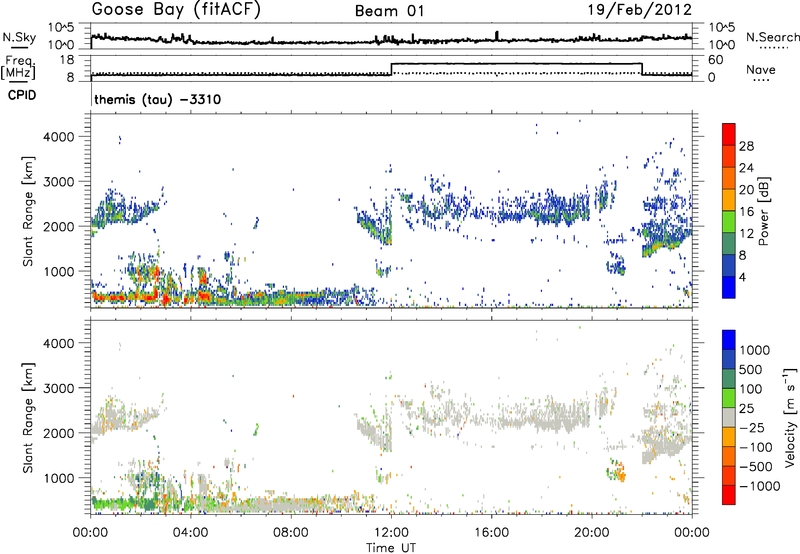Click the frequency step line plot strip
This screenshot has height=554, width=800.
[x=391, y=69]
